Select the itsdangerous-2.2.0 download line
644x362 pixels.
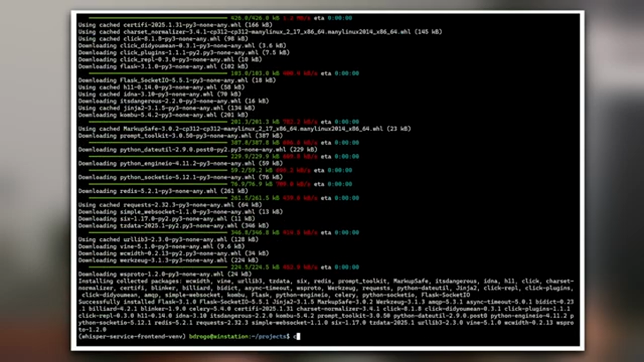pyautogui.click(x=174, y=101)
